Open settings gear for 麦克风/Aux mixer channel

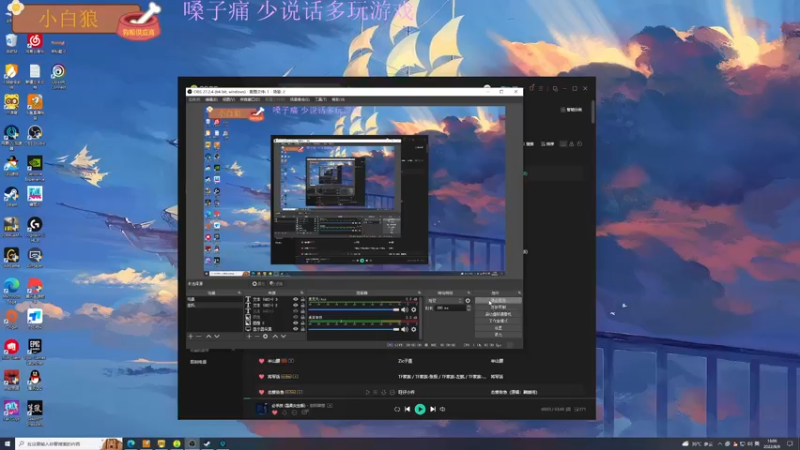pos(414,310)
